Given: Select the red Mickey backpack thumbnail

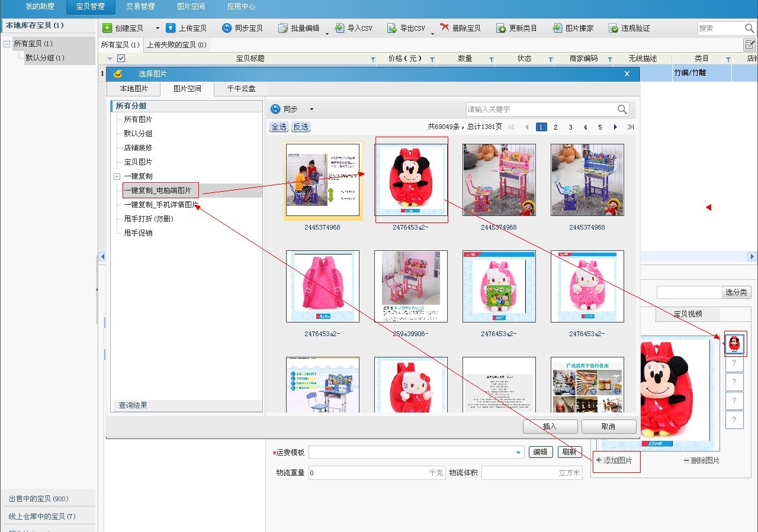Looking at the screenshot, I should (x=411, y=179).
